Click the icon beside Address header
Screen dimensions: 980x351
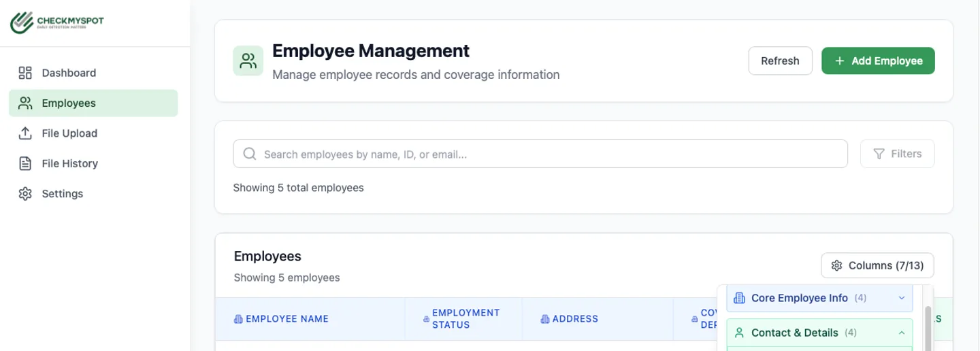tap(545, 319)
